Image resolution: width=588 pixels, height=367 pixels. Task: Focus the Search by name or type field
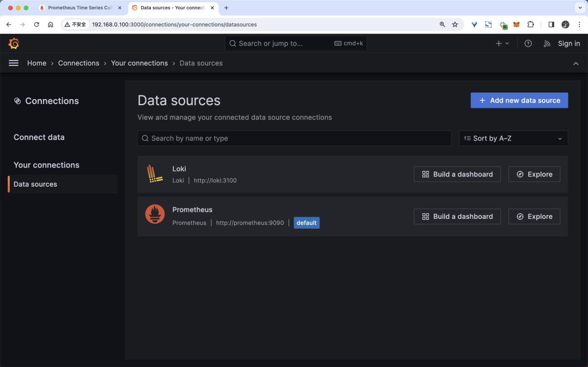[294, 138]
